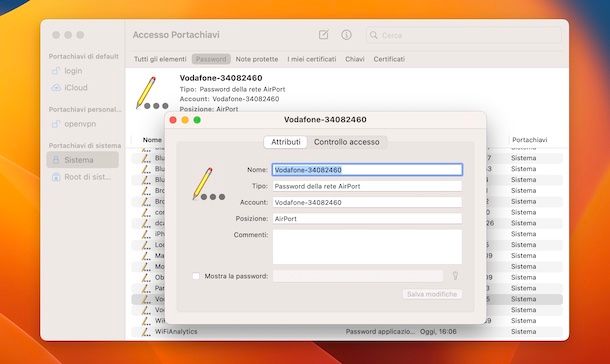Zoom the Vodafone-34082460 dialog
Viewport: 610px width, 364px height.
click(197, 120)
